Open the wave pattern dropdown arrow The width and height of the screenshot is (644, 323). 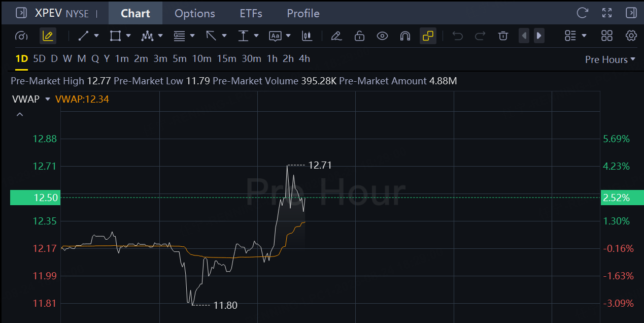point(160,36)
